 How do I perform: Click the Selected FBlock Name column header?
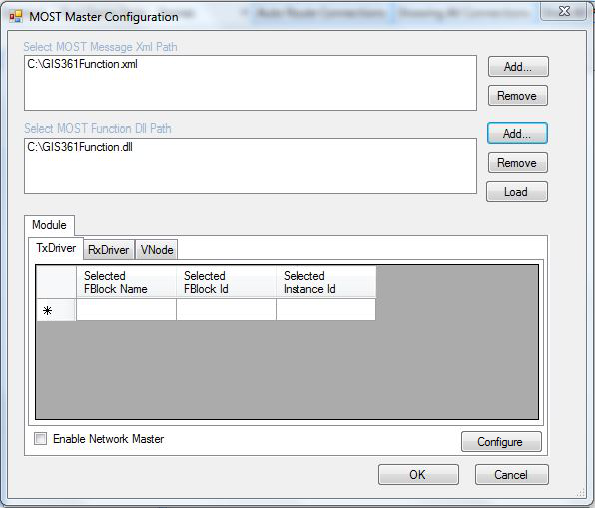(126, 282)
